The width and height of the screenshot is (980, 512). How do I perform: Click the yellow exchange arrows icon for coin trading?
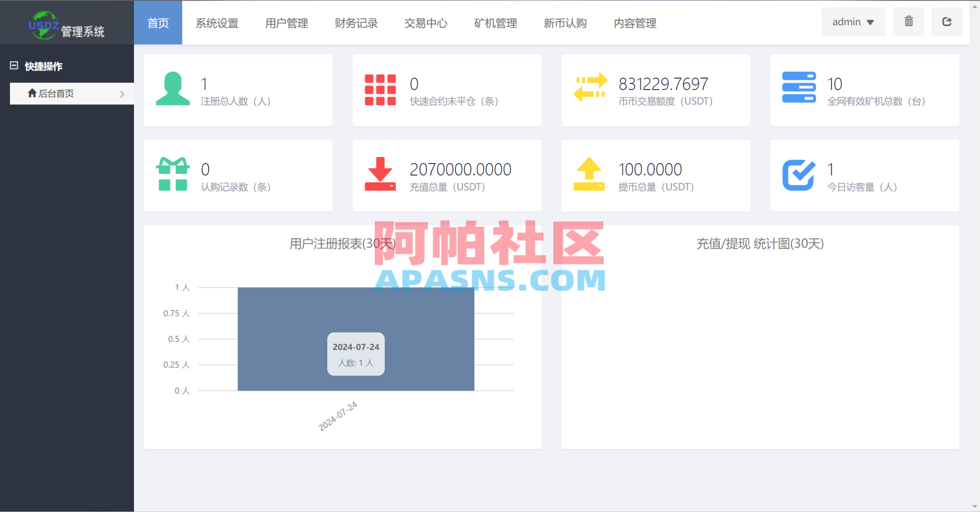pos(590,89)
